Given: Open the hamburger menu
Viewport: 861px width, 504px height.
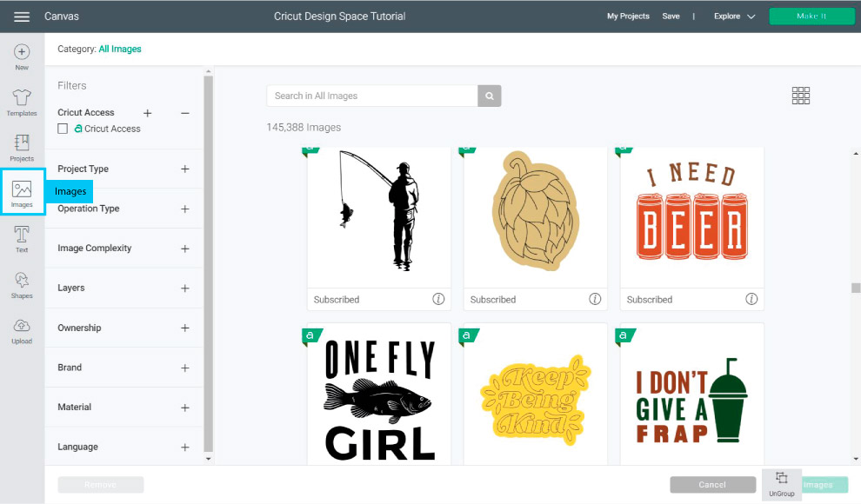Looking at the screenshot, I should (x=22, y=17).
